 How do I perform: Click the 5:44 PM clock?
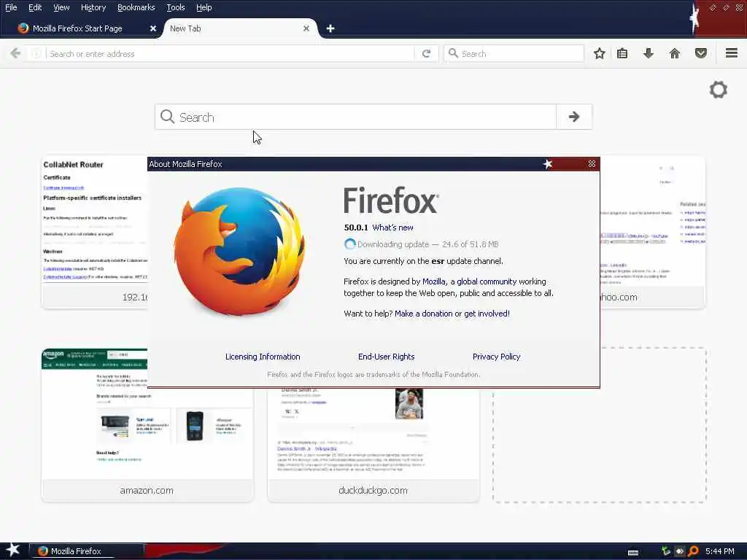pyautogui.click(x=720, y=551)
